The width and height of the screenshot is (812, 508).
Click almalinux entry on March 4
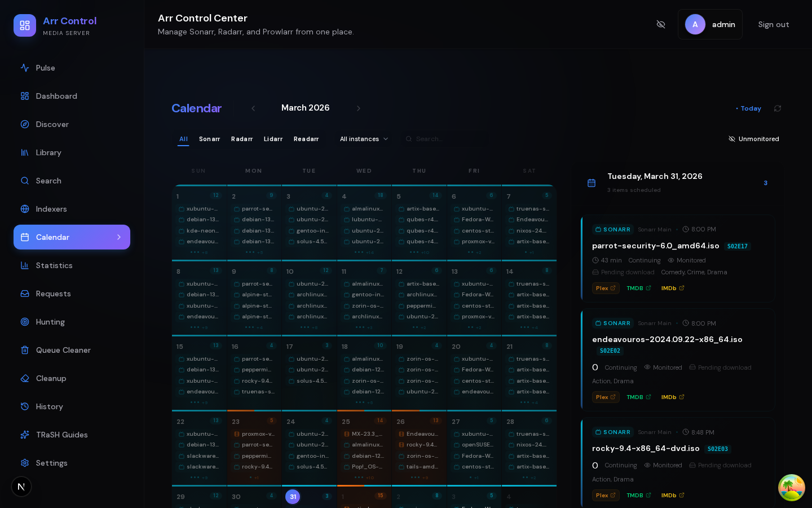[364, 209]
